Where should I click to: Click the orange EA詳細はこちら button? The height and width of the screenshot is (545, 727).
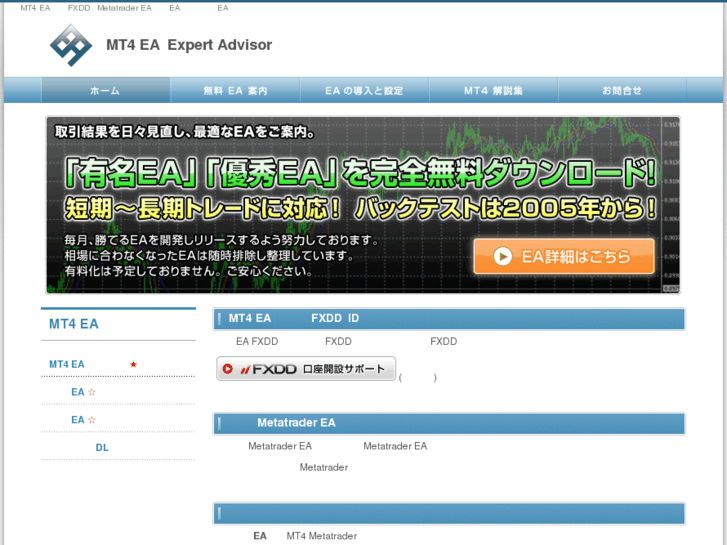(564, 256)
